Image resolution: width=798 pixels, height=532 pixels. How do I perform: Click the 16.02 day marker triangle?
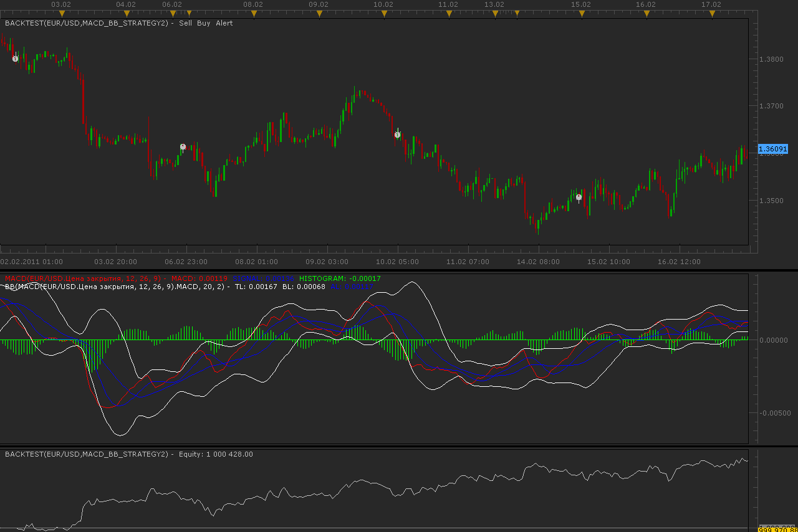[x=647, y=13]
